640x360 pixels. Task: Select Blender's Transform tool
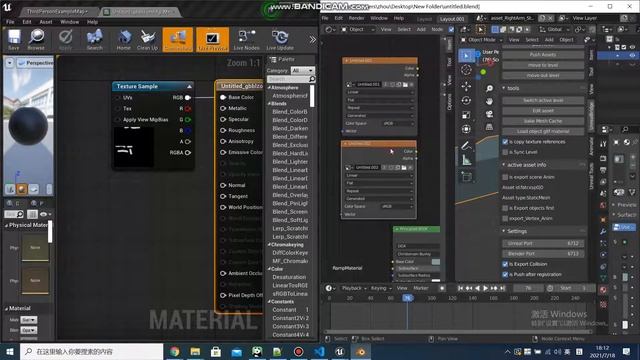click(466, 129)
